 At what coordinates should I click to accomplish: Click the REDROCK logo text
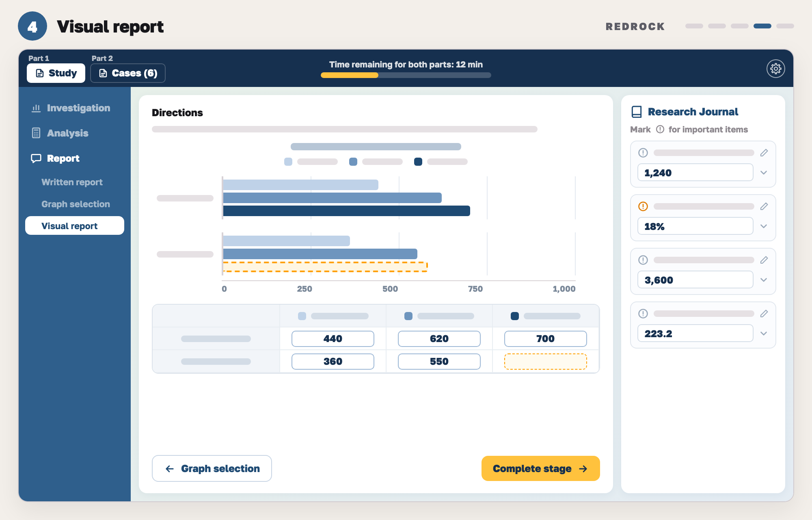coord(635,27)
